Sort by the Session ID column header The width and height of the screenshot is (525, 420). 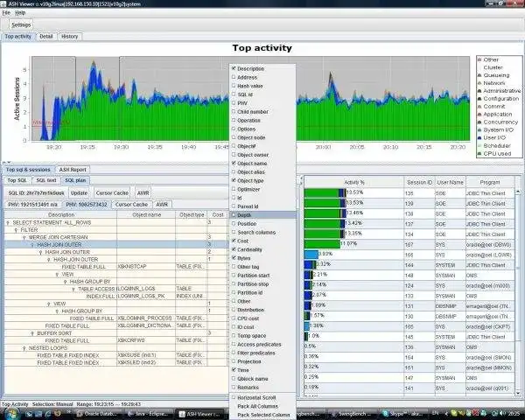tap(419, 183)
